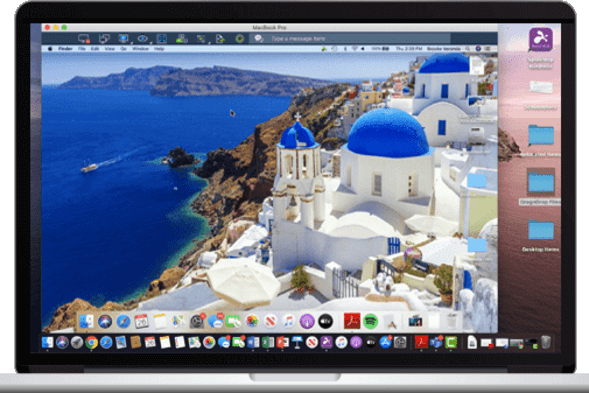
Task: Open Spotify in the remote Mac's dock
Action: point(370,321)
